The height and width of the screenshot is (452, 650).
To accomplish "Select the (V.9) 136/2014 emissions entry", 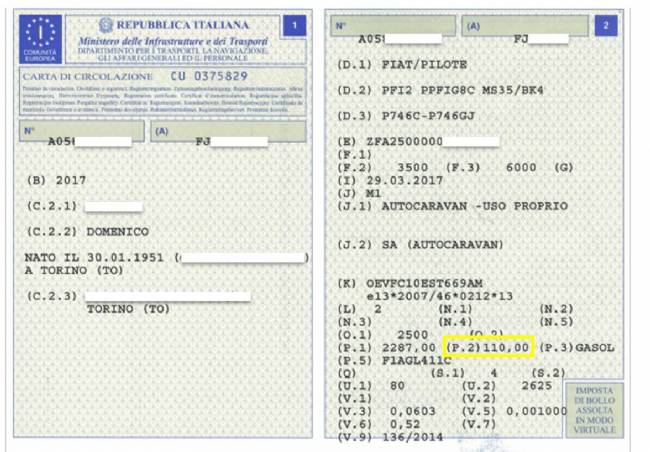I will 391,434.
